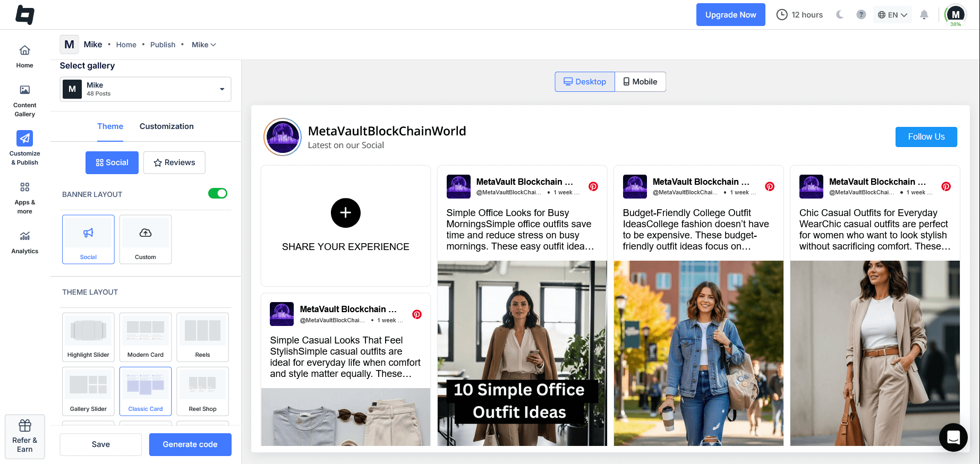Go to Home breadcrumb link

tap(126, 45)
